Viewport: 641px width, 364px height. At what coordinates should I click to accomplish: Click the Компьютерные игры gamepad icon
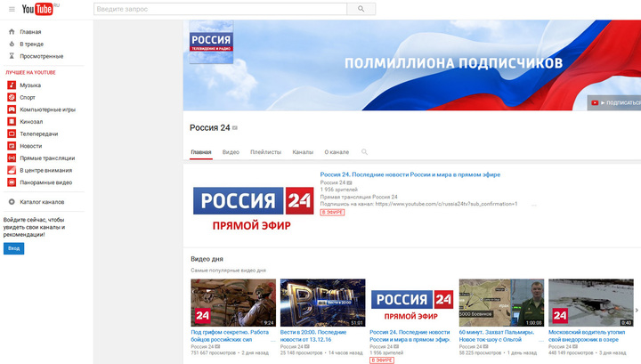point(12,109)
